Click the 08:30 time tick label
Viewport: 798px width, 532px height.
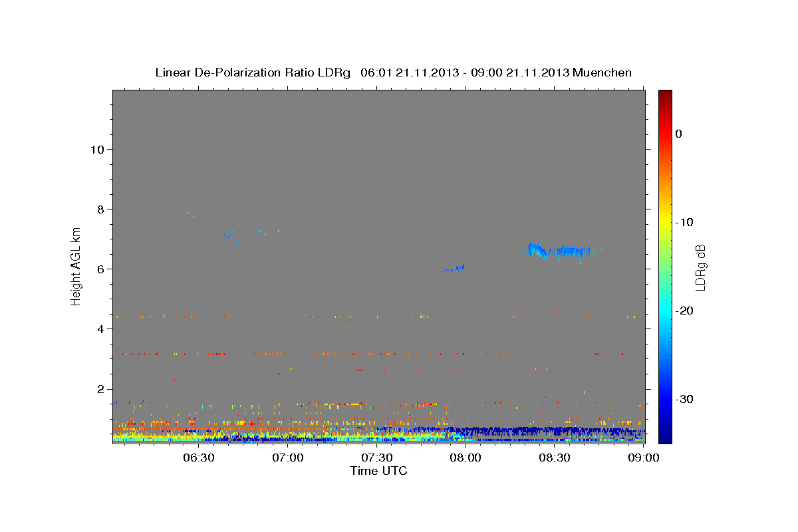555,458
